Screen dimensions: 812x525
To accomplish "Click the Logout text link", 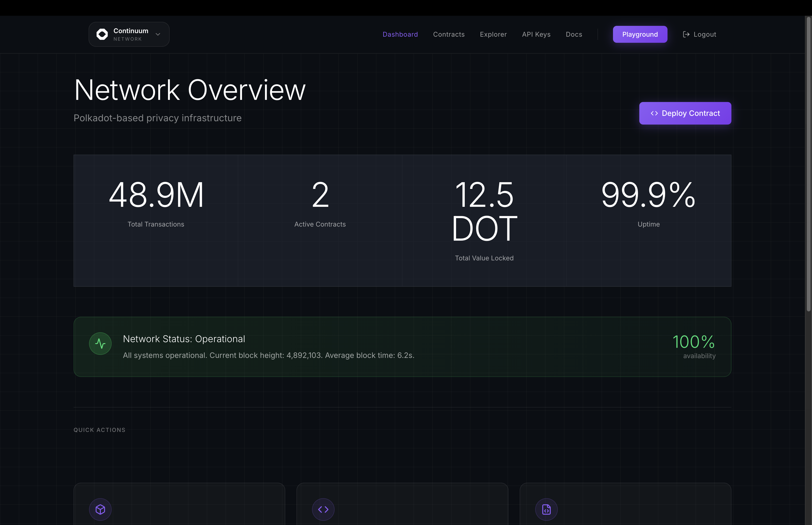I will click(705, 35).
